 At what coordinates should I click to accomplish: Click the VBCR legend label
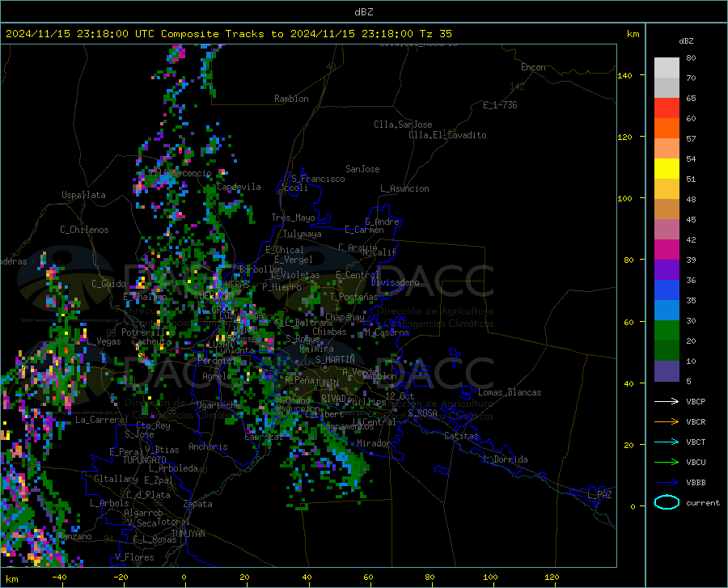[x=696, y=422]
